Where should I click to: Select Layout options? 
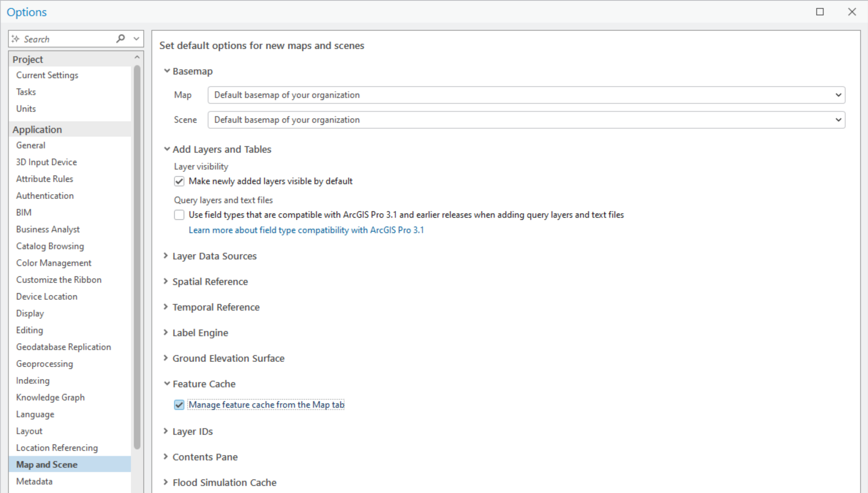coord(29,431)
